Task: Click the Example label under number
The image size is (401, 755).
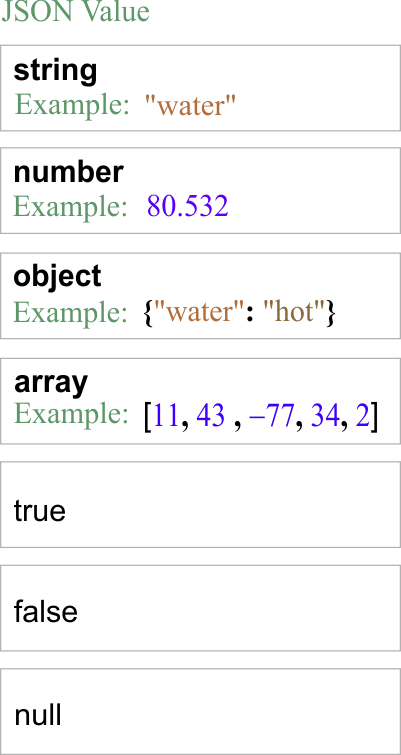Action: click(x=70, y=208)
